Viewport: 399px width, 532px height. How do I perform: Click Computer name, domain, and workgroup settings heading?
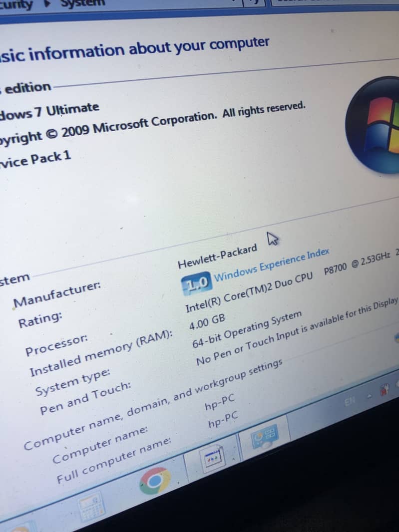[x=153, y=404]
